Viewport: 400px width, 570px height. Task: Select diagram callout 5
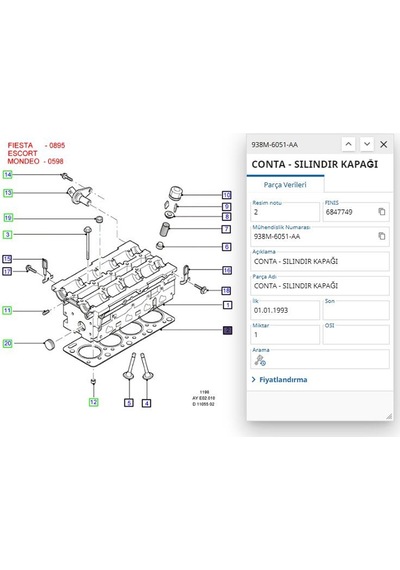(129, 403)
